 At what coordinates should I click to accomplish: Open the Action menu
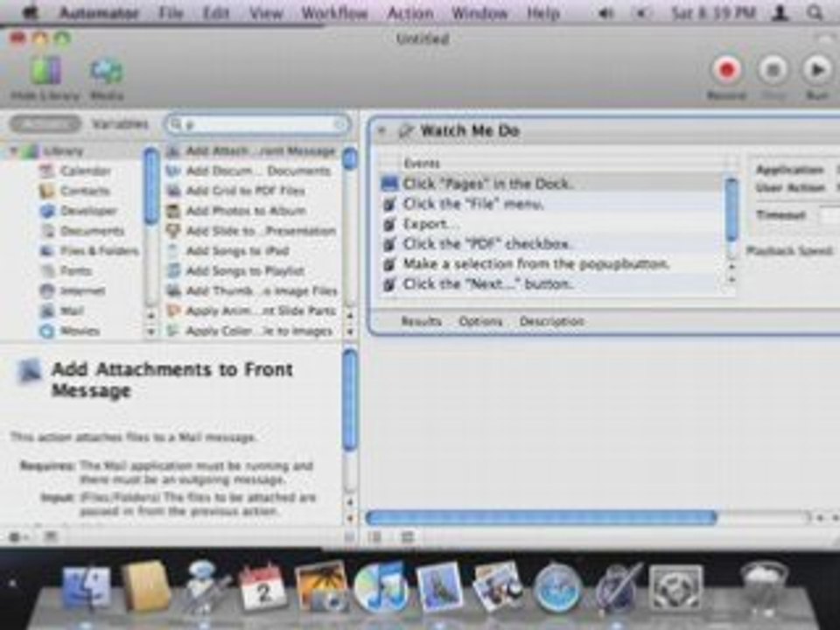tap(410, 13)
